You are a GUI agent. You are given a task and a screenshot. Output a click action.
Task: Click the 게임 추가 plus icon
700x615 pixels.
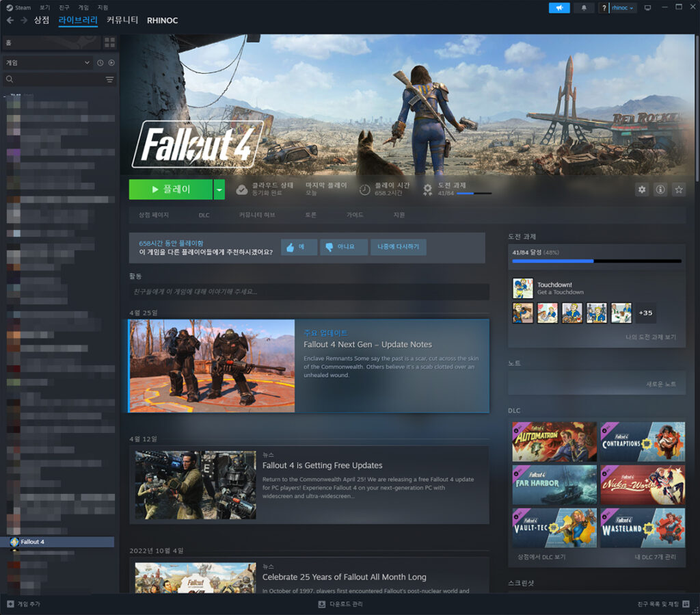pyautogui.click(x=10, y=604)
